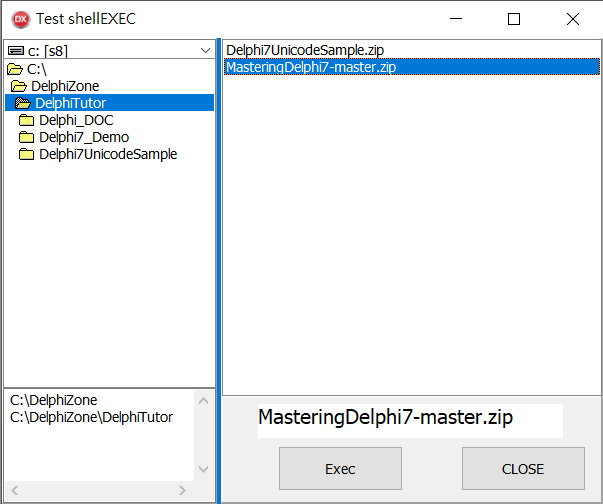Select the DelphiTutor directory

pyautogui.click(x=110, y=103)
